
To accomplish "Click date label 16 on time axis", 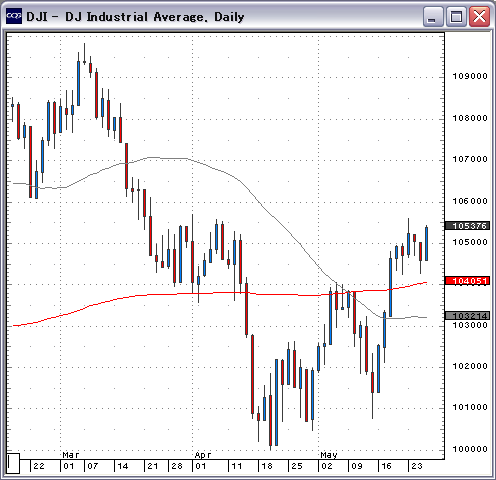I will click(386, 466).
